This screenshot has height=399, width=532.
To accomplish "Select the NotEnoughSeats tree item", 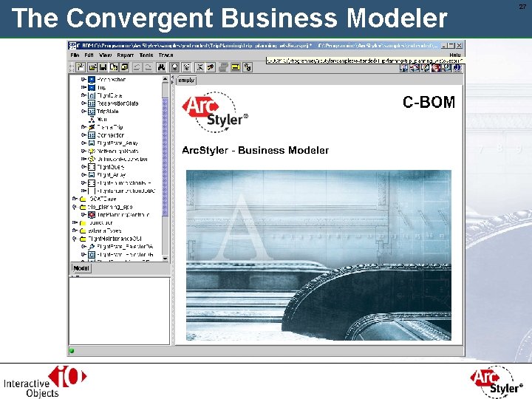I will coord(117,151).
